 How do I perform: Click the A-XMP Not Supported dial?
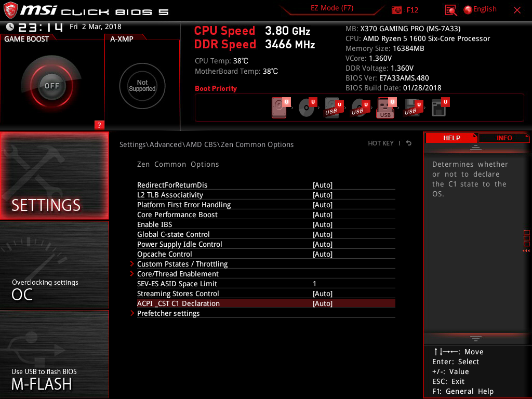click(x=142, y=86)
